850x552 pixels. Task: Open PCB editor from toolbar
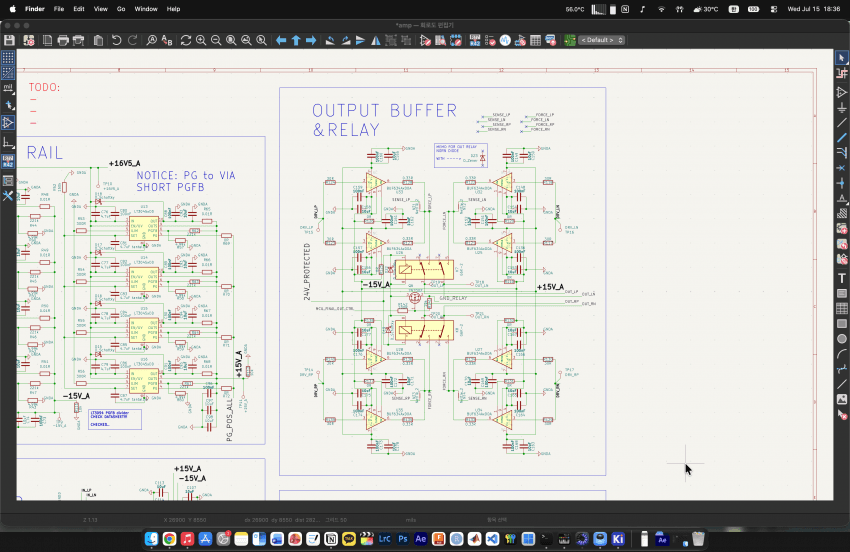570,40
